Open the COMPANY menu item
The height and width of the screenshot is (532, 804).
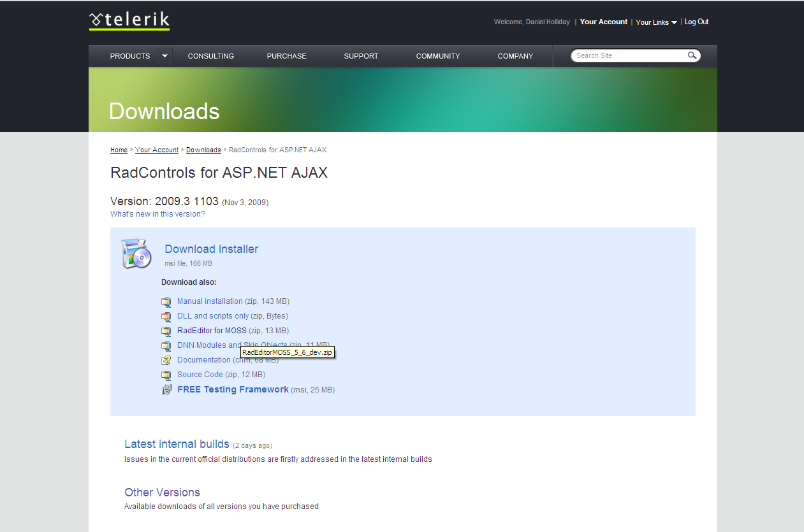tap(515, 56)
